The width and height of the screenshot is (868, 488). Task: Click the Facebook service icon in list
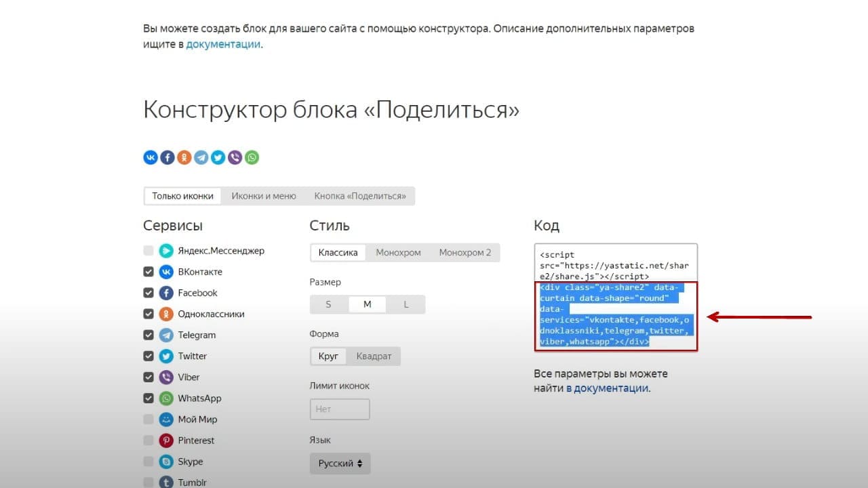tap(166, 293)
